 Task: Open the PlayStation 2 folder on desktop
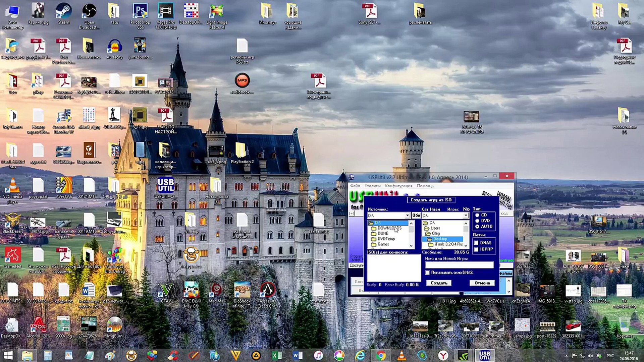[242, 153]
